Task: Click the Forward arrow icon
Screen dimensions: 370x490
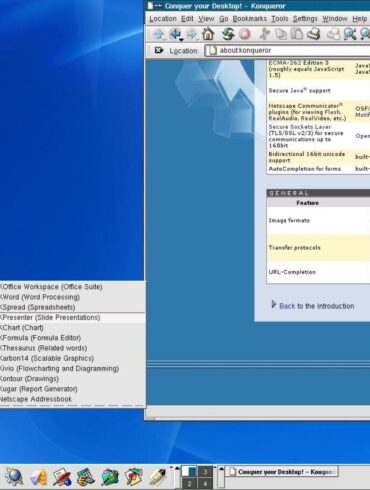Action: click(192, 34)
